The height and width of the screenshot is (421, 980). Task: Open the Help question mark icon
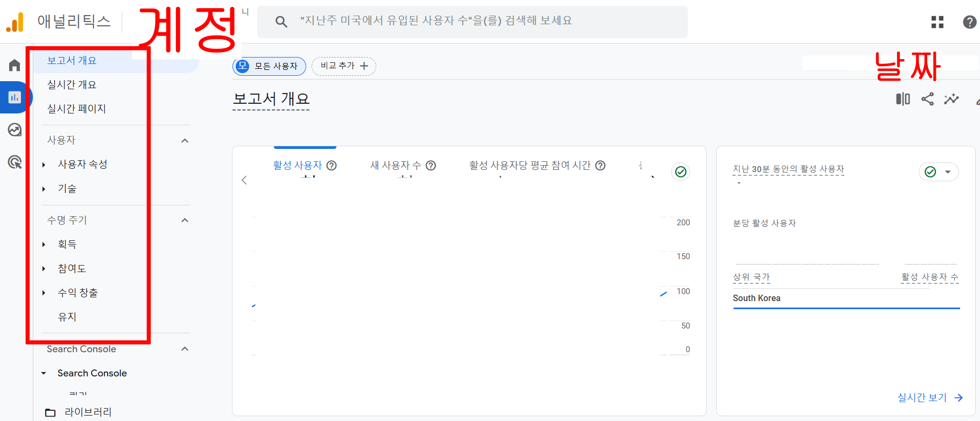(x=969, y=22)
